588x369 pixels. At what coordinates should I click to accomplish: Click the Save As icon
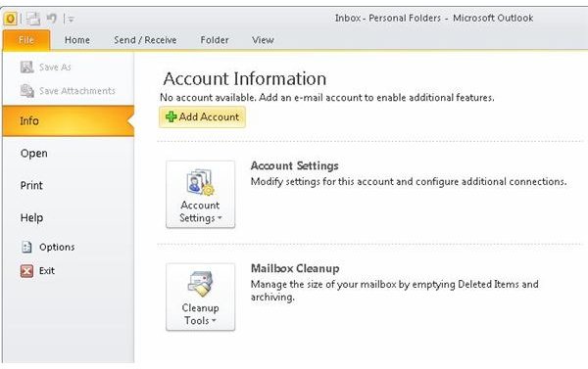pos(27,68)
